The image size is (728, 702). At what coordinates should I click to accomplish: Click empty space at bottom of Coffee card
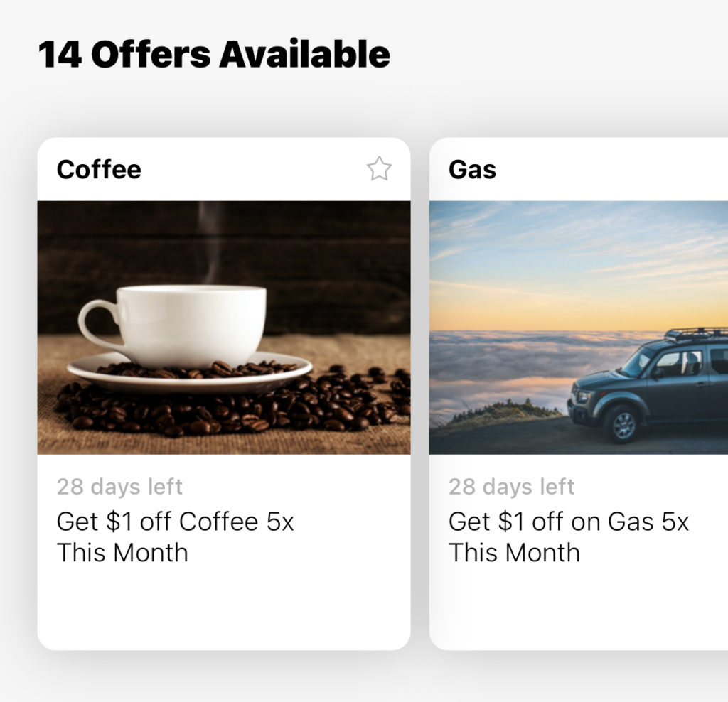(x=223, y=611)
